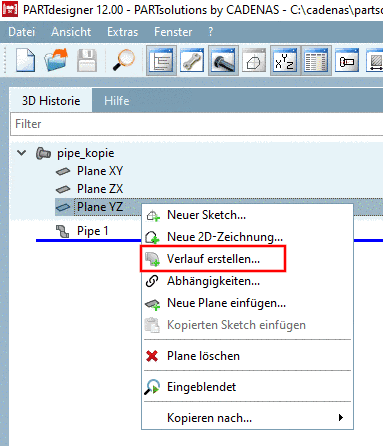This screenshot has height=446, width=383.
Task: Choose Plane löschen from context menu
Action: [x=247, y=356]
